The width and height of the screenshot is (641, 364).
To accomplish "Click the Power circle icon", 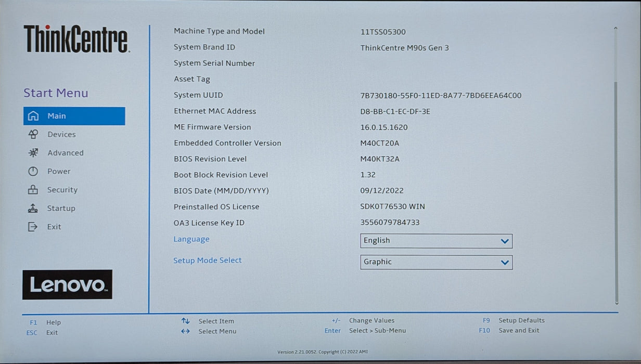I will [33, 171].
